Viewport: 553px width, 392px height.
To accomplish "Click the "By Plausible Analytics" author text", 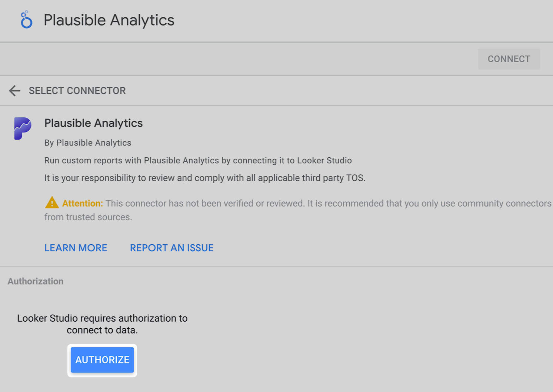I will [x=88, y=143].
